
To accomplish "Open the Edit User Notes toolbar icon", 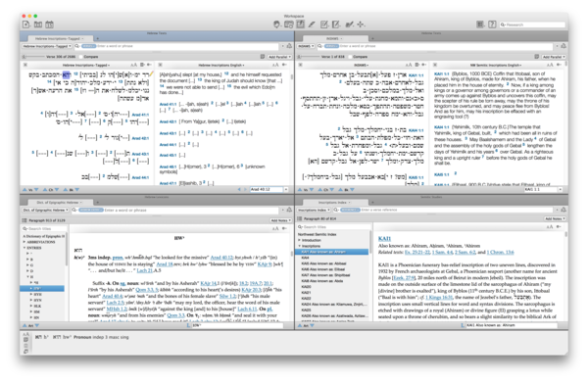I will tap(324, 24).
